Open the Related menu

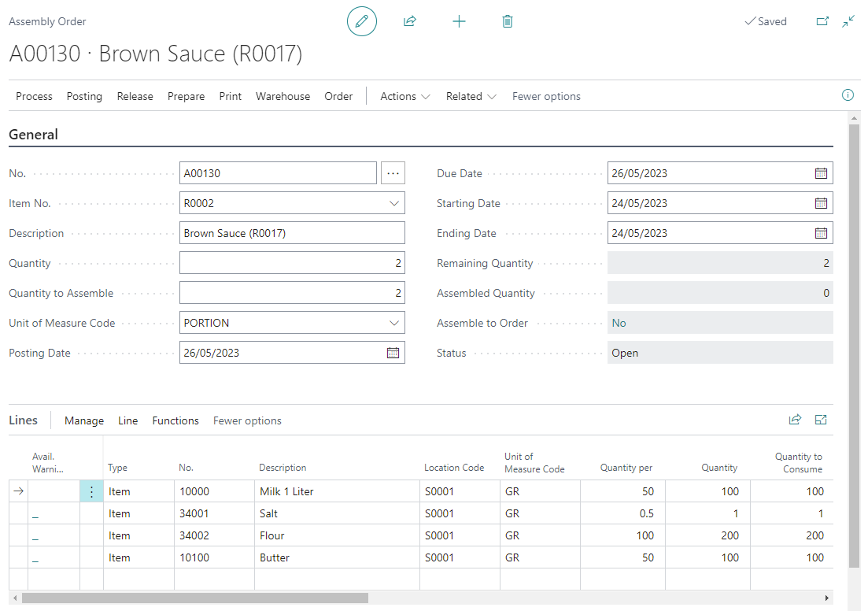(x=471, y=96)
